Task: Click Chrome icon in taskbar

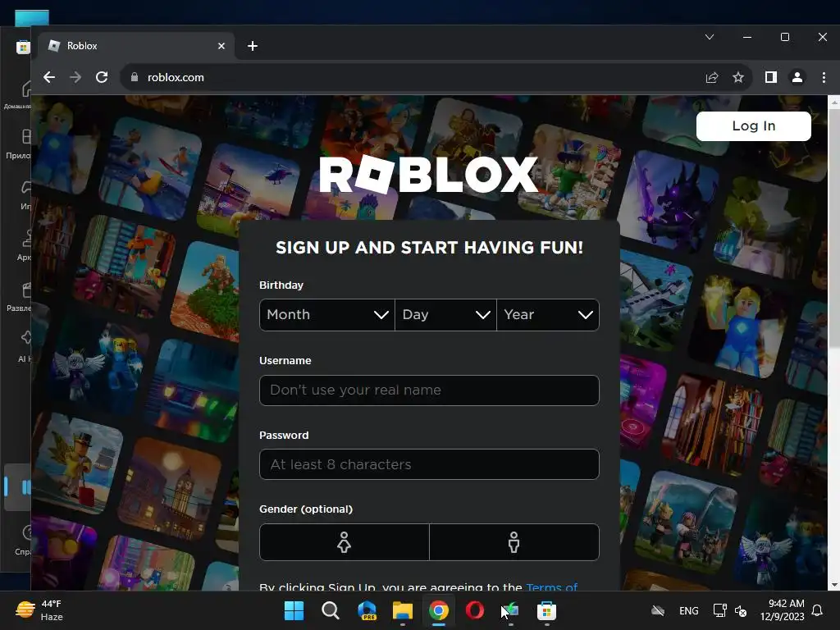Action: (438, 610)
